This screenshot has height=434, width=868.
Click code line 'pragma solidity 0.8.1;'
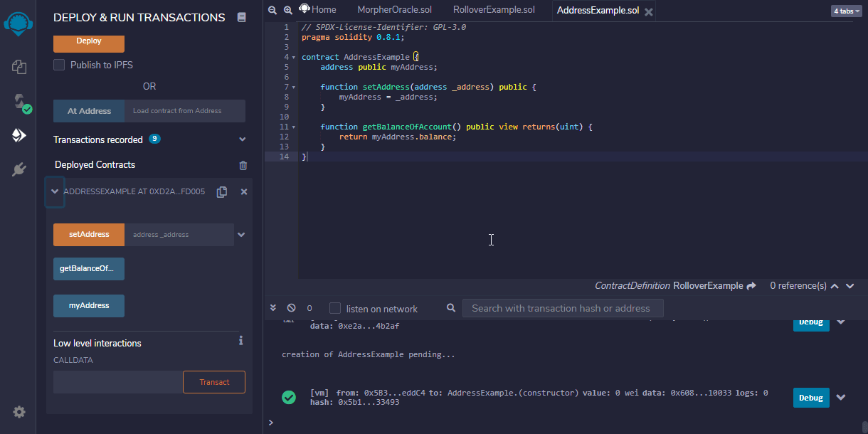pyautogui.click(x=353, y=37)
